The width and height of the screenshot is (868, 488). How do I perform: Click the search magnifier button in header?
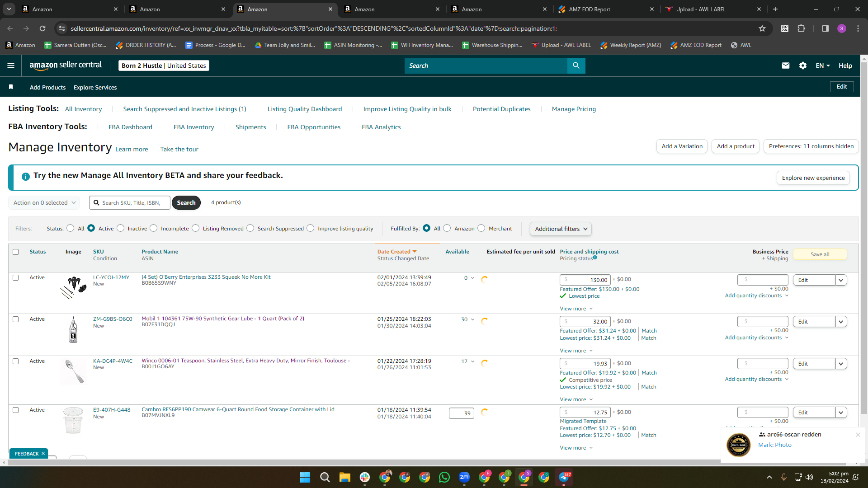pos(576,66)
